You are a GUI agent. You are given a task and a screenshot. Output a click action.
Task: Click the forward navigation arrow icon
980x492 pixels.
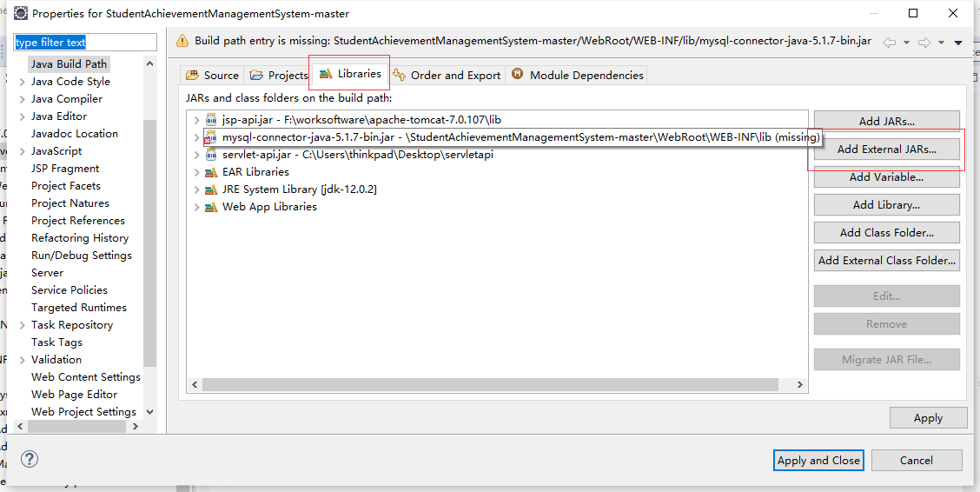pos(924,43)
